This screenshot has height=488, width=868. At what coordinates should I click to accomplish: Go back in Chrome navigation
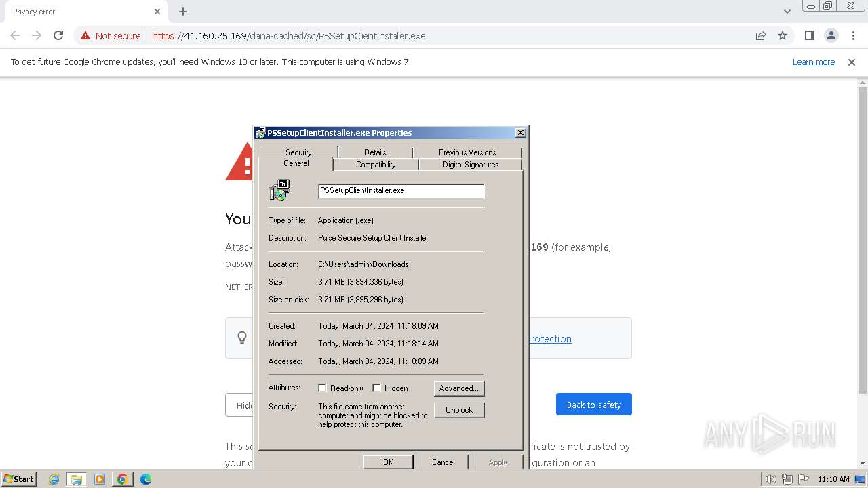point(15,35)
